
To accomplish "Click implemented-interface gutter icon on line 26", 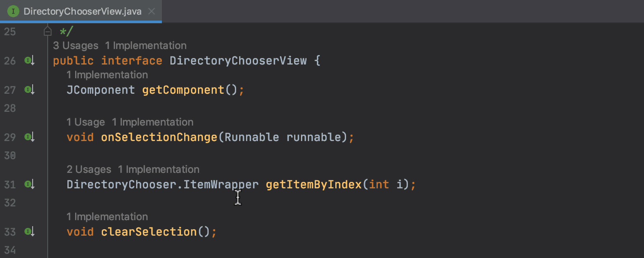I will coord(29,61).
